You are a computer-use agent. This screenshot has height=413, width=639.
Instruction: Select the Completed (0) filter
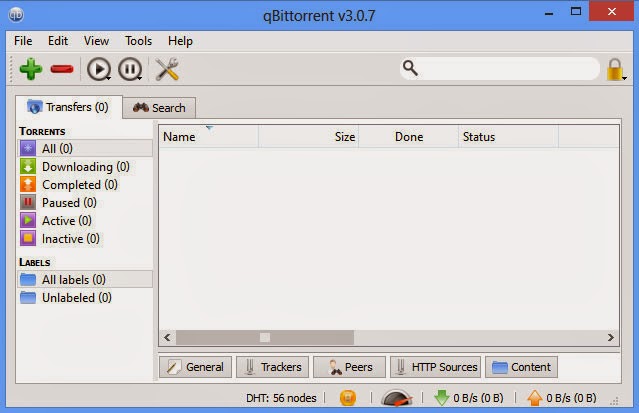click(x=85, y=184)
